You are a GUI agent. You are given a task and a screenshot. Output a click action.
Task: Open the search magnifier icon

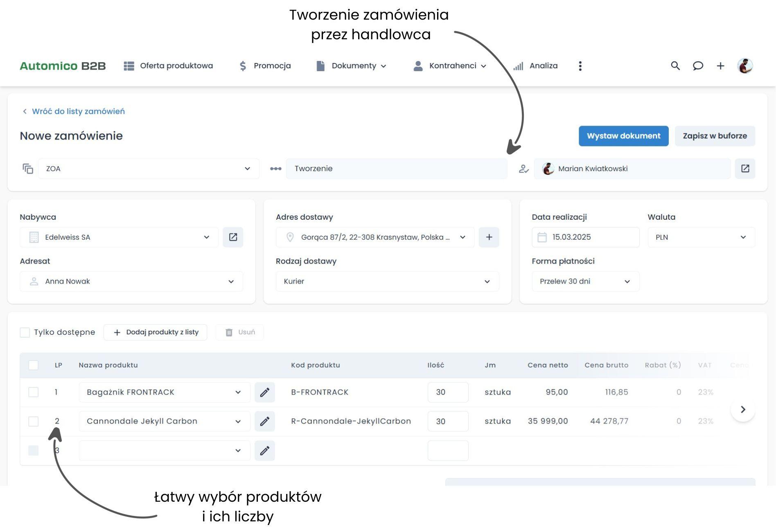pyautogui.click(x=675, y=66)
